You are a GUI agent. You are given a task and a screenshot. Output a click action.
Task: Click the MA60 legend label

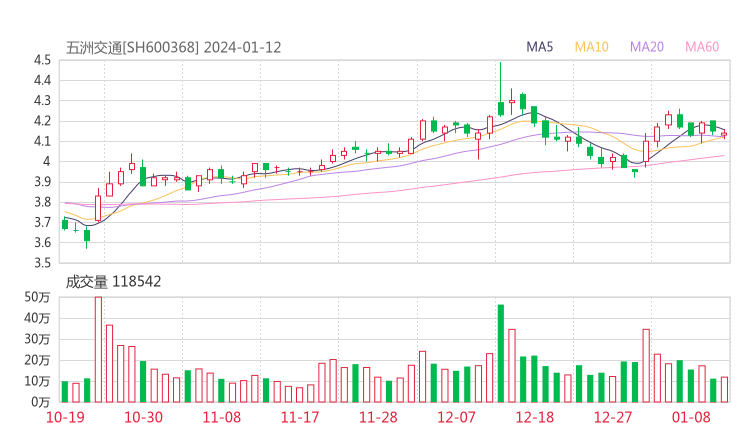(x=702, y=47)
